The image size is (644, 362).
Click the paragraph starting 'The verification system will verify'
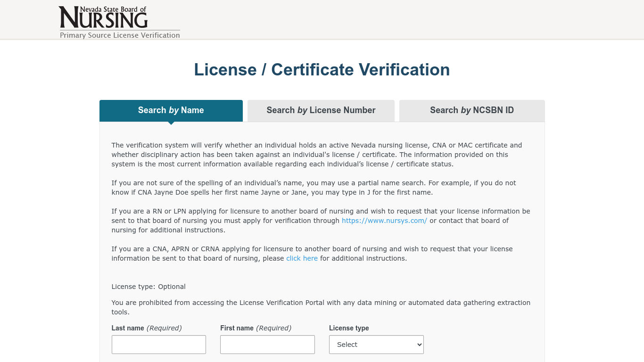pos(317,155)
